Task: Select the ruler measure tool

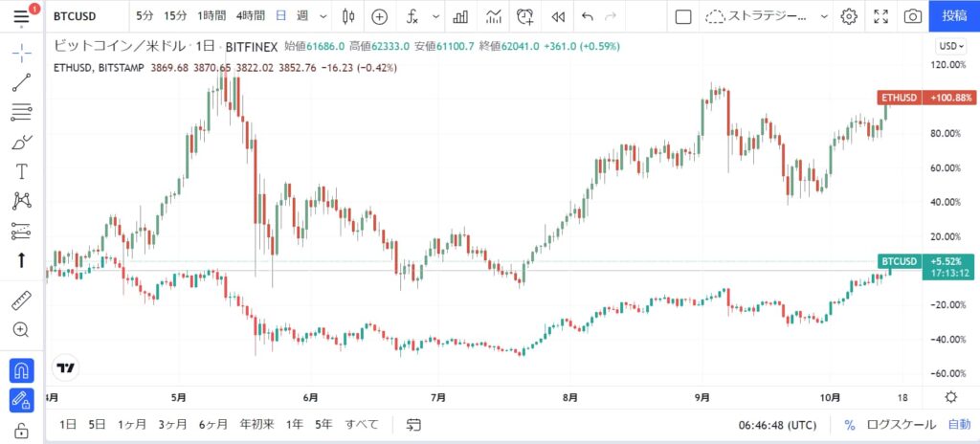Action: click(x=21, y=300)
